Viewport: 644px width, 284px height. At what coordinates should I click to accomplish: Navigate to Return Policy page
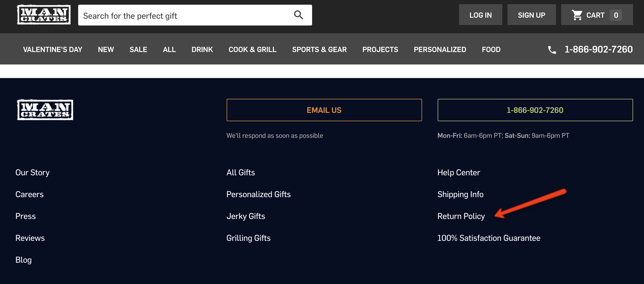pos(461,216)
